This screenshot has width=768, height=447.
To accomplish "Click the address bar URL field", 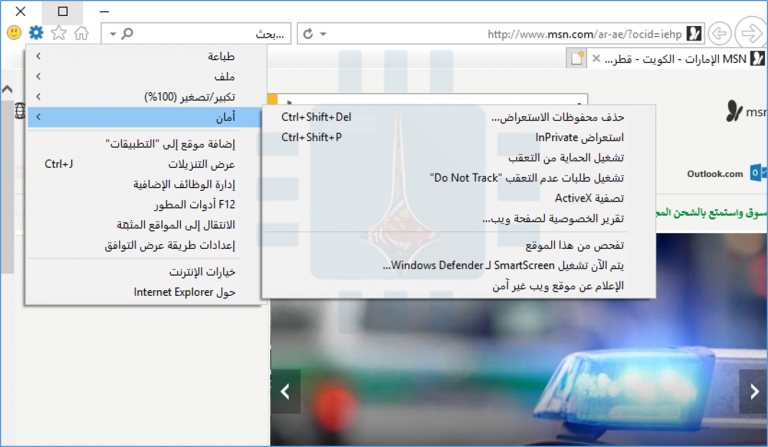I will point(560,34).
